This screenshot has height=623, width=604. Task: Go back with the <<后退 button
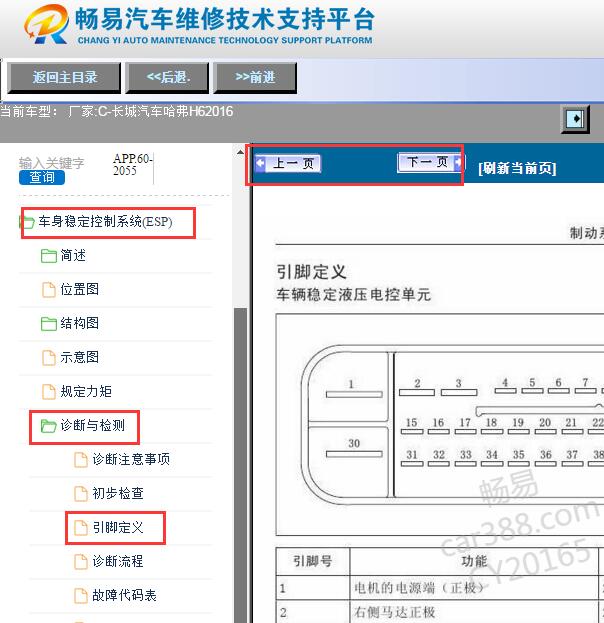[167, 77]
